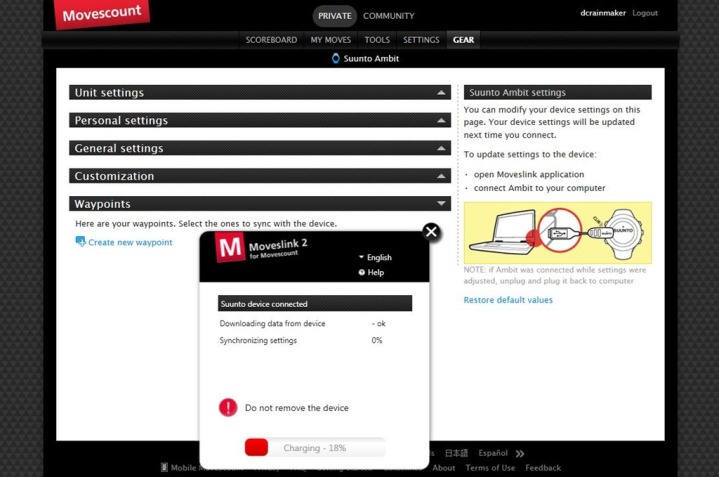The image size is (719, 477).
Task: Open the SCOREBOARD menu
Action: pos(271,40)
